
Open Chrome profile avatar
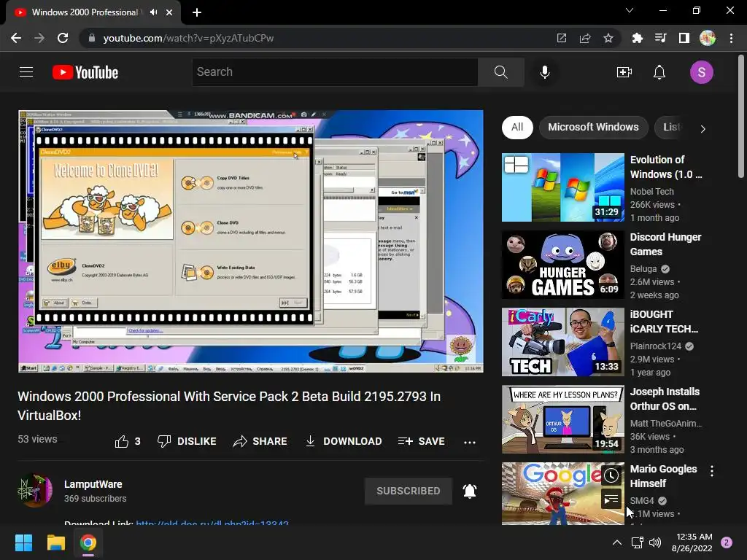click(x=708, y=38)
